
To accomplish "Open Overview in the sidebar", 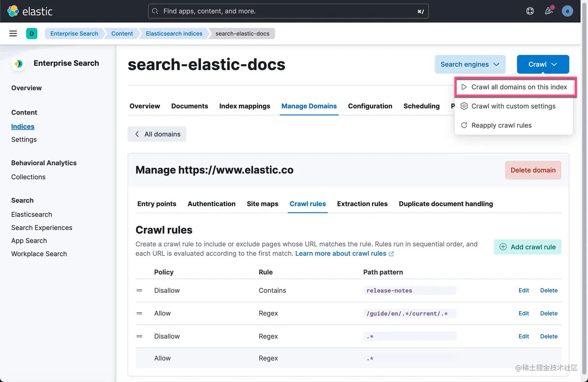I will pos(26,88).
